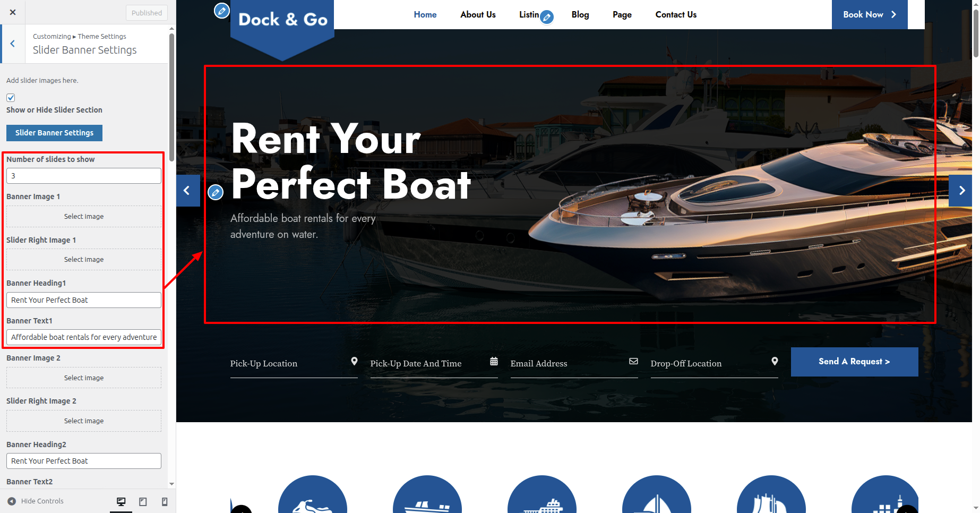Viewport: 980px width, 513px height.
Task: Advance to next slide with right arrow
Action: coord(961,191)
